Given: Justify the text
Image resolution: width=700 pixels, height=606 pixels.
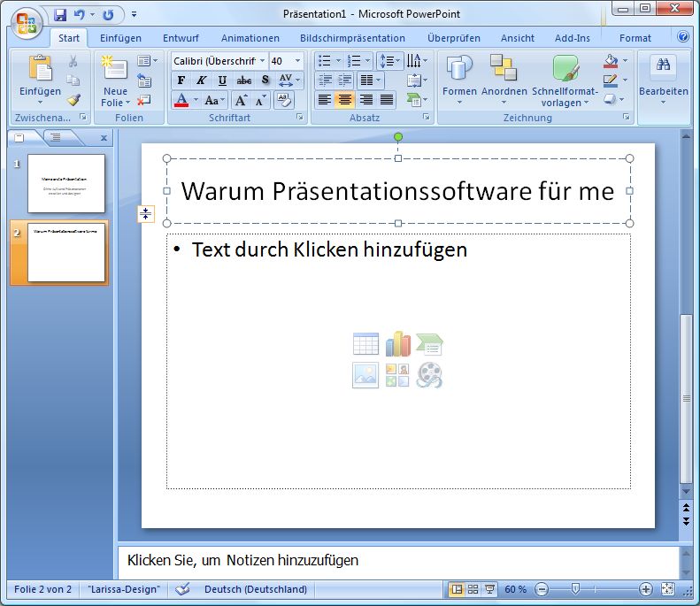Looking at the screenshot, I should (x=387, y=100).
